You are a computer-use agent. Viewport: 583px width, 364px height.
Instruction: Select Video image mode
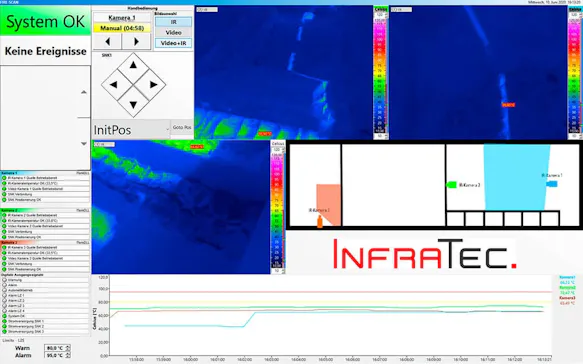tap(173, 32)
